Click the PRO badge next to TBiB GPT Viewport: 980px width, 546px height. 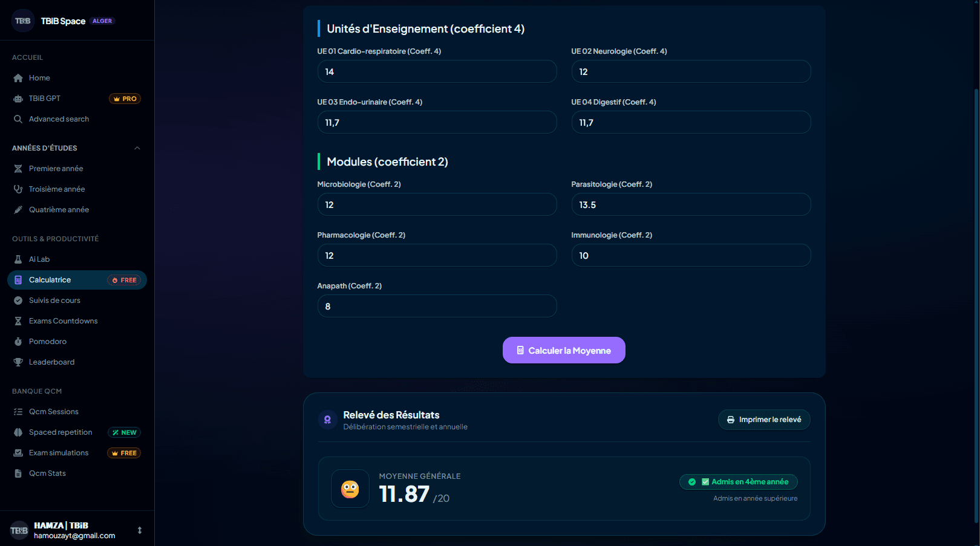(125, 99)
